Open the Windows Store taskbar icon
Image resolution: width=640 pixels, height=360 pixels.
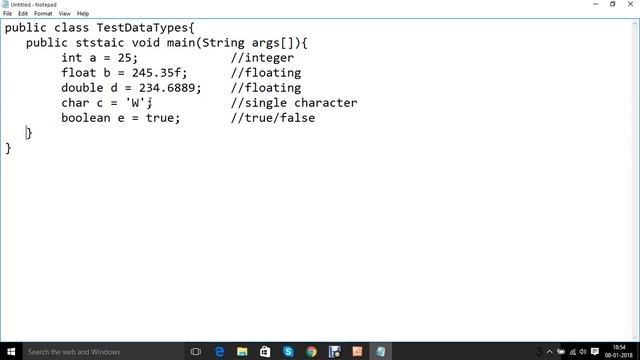tap(265, 351)
